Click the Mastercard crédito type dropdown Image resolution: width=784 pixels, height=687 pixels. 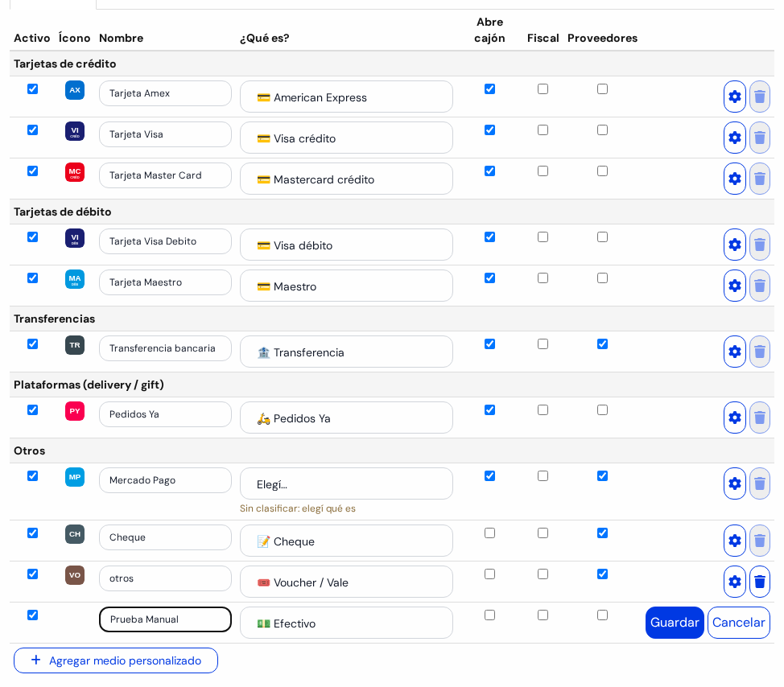click(346, 179)
